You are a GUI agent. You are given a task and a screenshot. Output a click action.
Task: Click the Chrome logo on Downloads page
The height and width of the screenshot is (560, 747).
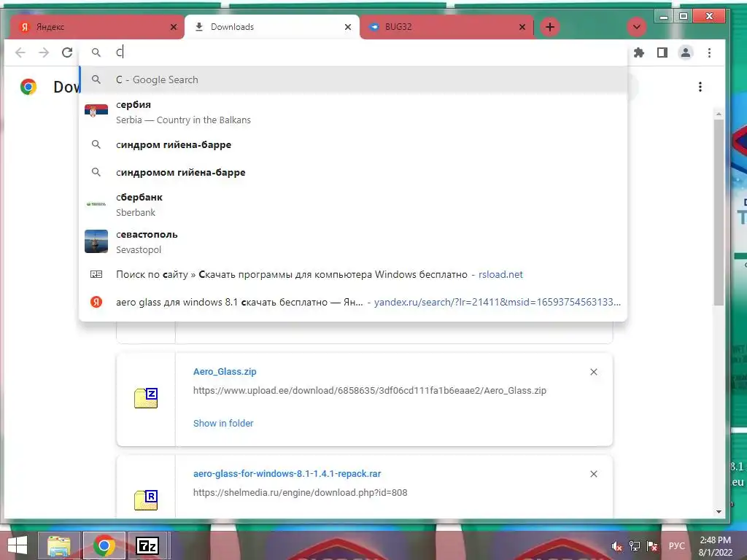click(28, 87)
